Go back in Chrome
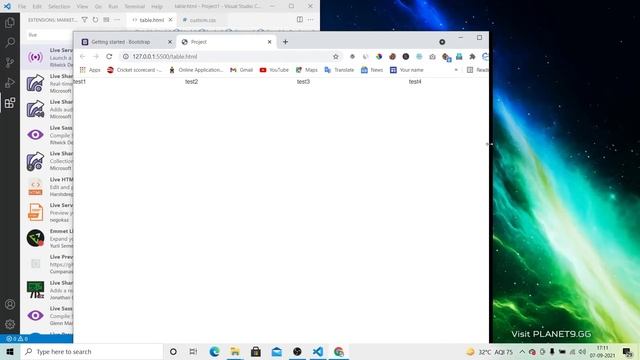 click(x=82, y=56)
